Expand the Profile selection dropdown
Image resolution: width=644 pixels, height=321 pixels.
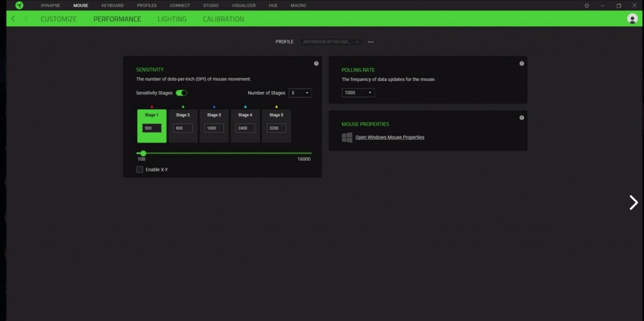pyautogui.click(x=331, y=42)
